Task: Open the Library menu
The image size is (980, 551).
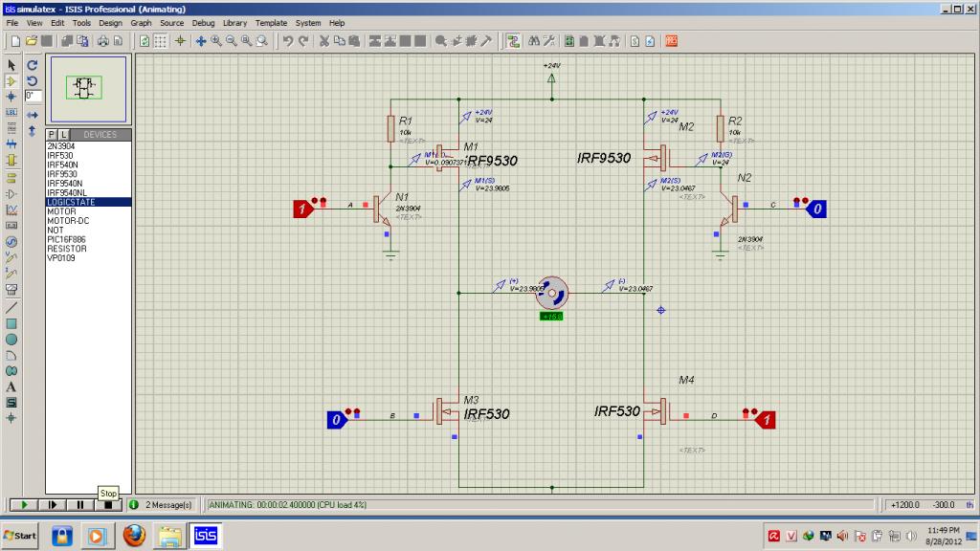Action: [x=234, y=22]
